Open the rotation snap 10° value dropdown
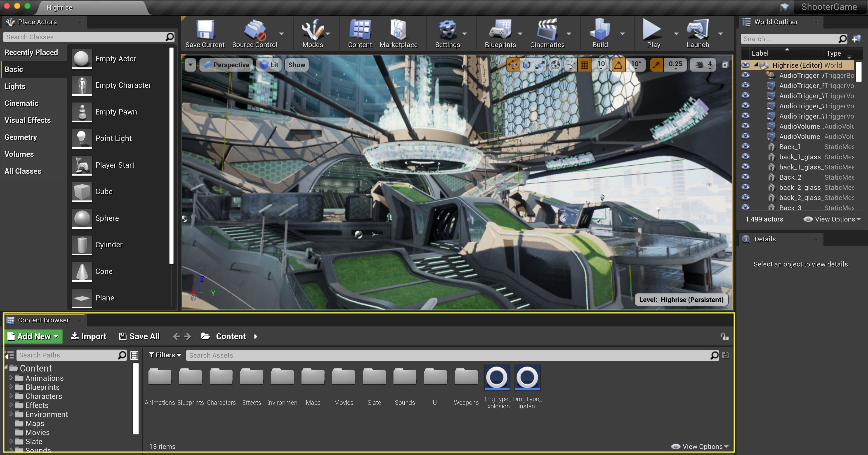Screen dimensions: 868x455 click(636, 65)
